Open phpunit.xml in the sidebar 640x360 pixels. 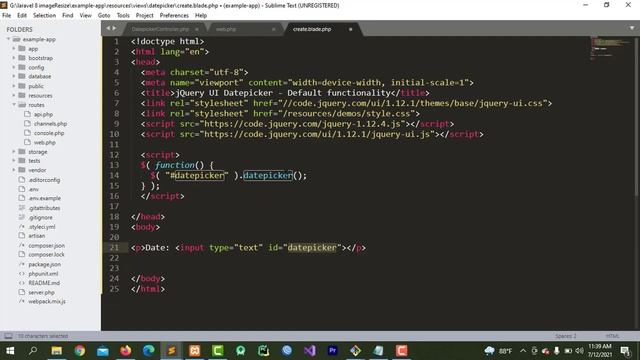point(43,274)
